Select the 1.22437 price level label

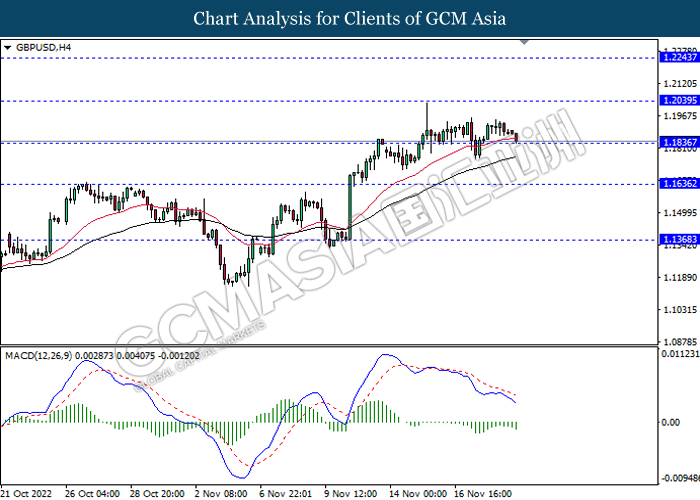tap(680, 57)
